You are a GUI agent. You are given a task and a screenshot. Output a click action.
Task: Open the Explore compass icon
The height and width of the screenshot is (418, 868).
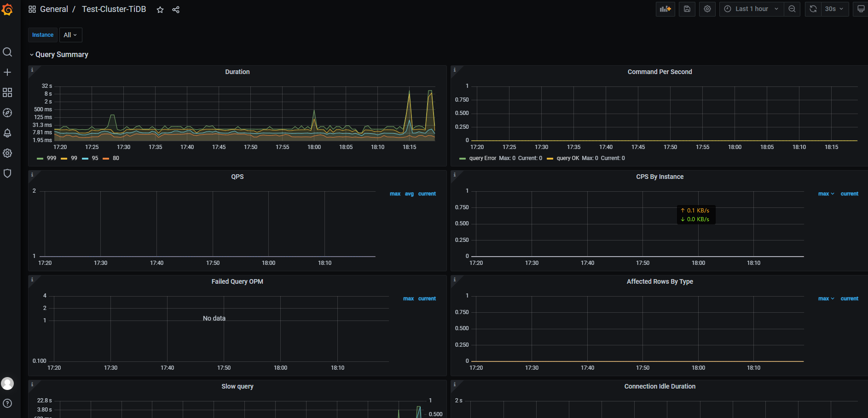pyautogui.click(x=7, y=113)
